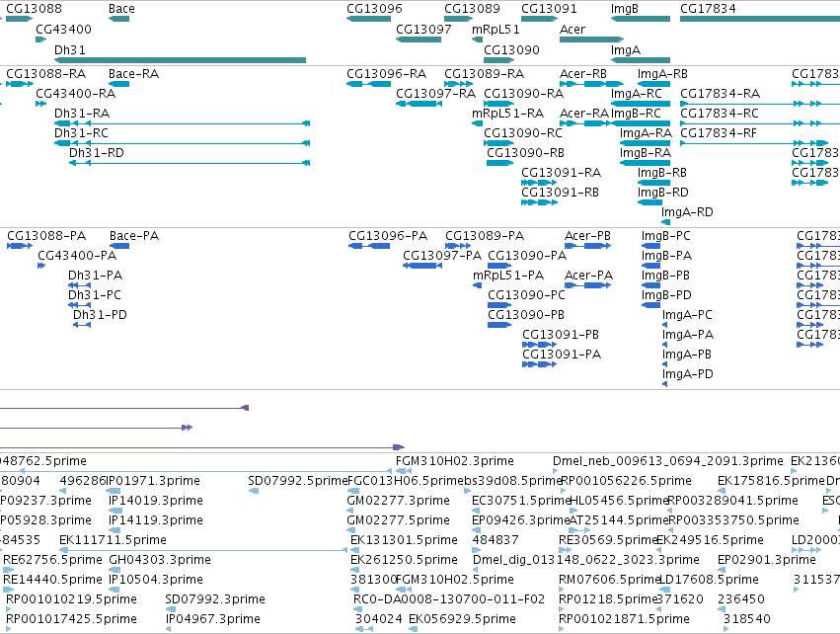Screen dimensions: 840x634
Task: Select the CG13090-PB protein label
Action: (x=526, y=315)
